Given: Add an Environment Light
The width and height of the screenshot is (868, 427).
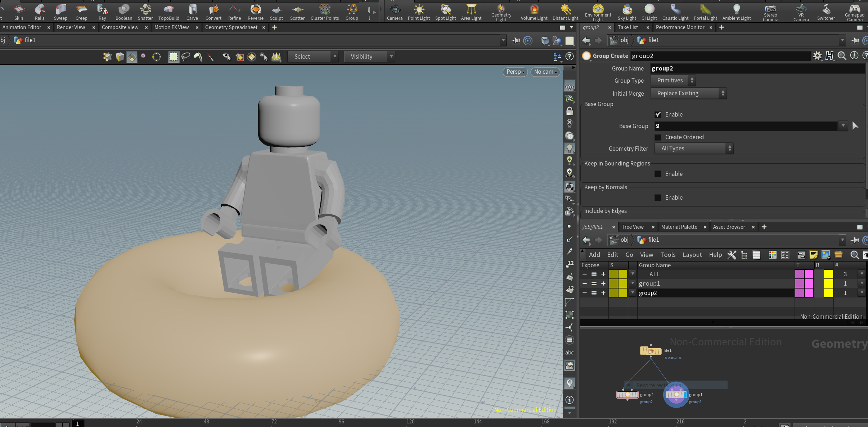Looking at the screenshot, I should 598,13.
